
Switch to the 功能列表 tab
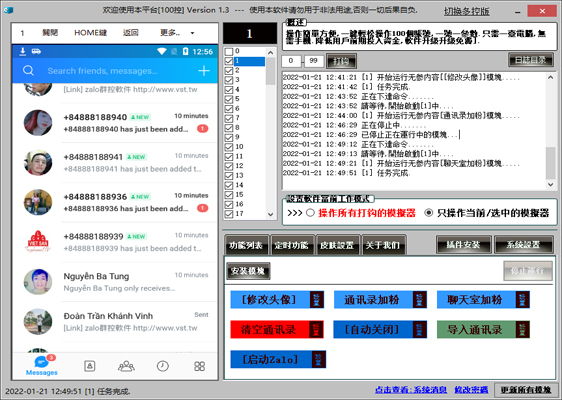tap(246, 245)
